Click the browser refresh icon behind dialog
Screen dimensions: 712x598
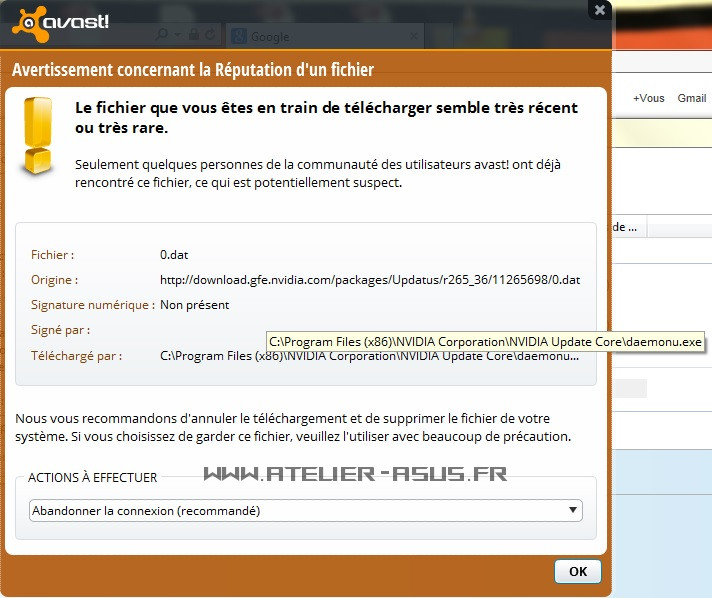(210, 35)
